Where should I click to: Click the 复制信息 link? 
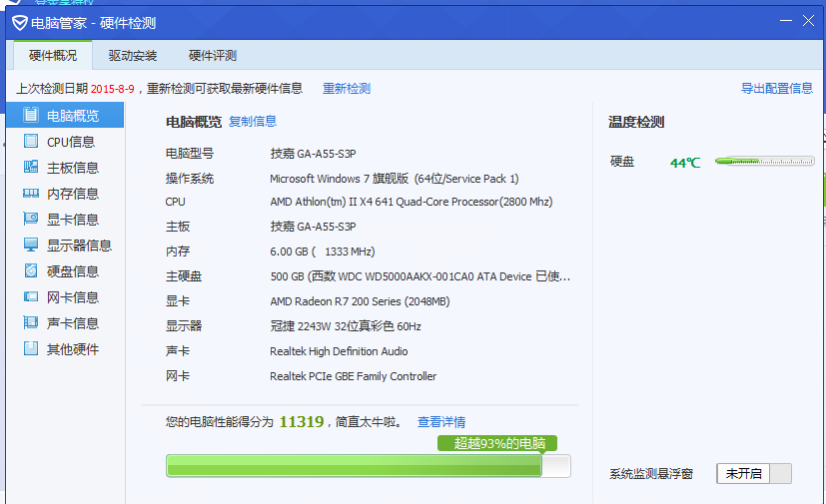(x=253, y=121)
